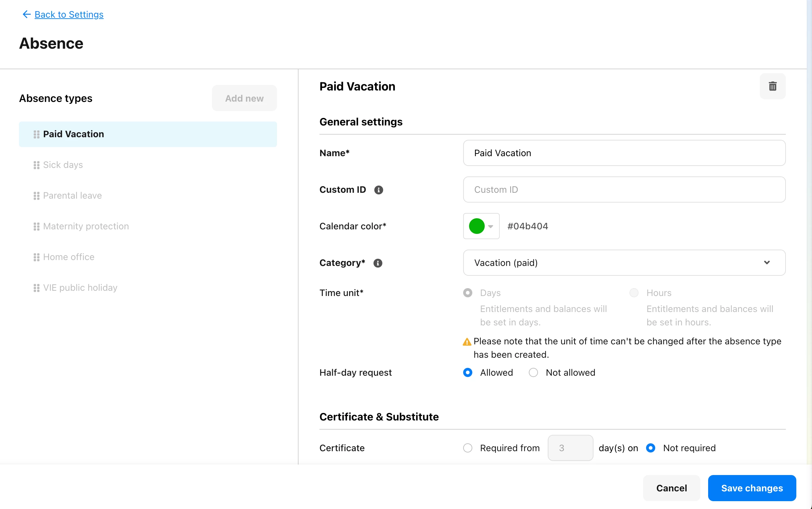
Task: Open Home office absence type
Action: pos(69,257)
